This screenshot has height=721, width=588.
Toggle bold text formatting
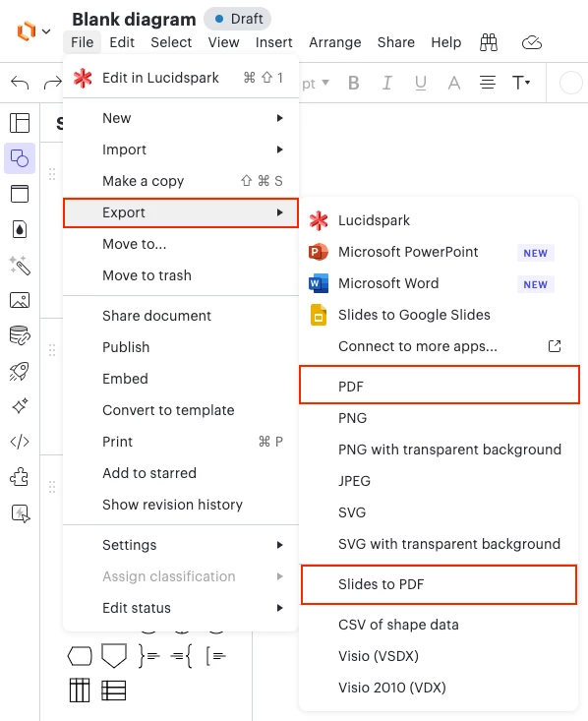354,84
